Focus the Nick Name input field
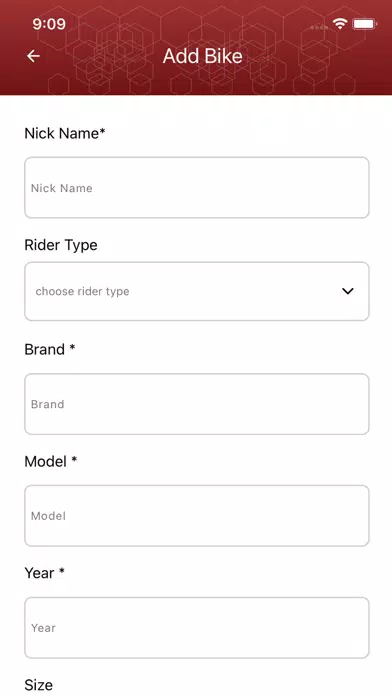 (197, 187)
